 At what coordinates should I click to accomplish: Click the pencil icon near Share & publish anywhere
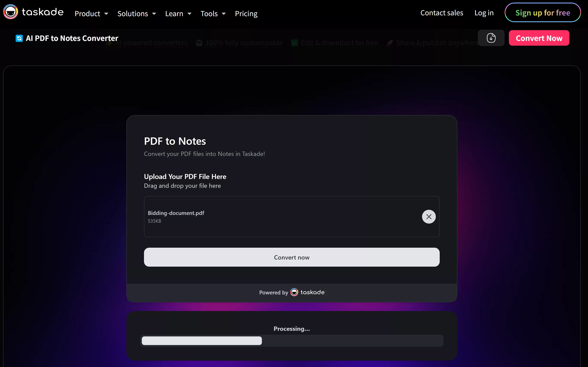click(389, 43)
